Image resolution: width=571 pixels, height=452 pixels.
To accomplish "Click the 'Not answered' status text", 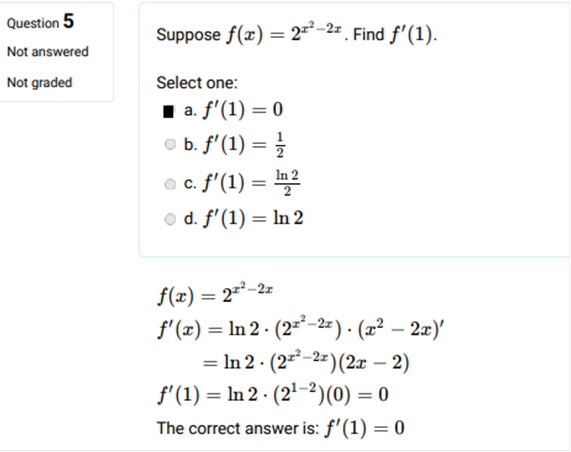I will pyautogui.click(x=48, y=52).
